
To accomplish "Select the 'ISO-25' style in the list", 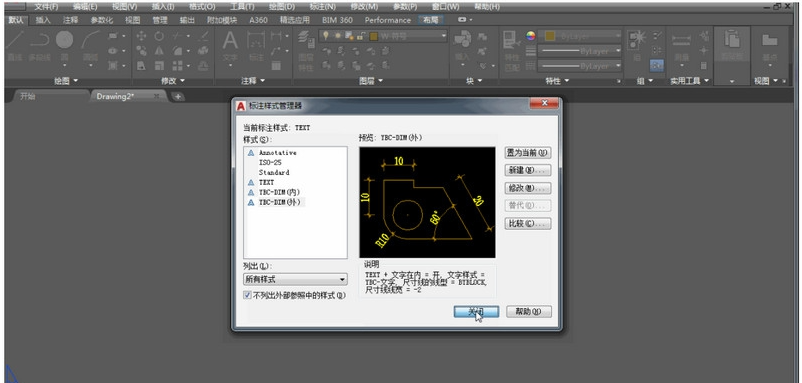I will [270, 162].
